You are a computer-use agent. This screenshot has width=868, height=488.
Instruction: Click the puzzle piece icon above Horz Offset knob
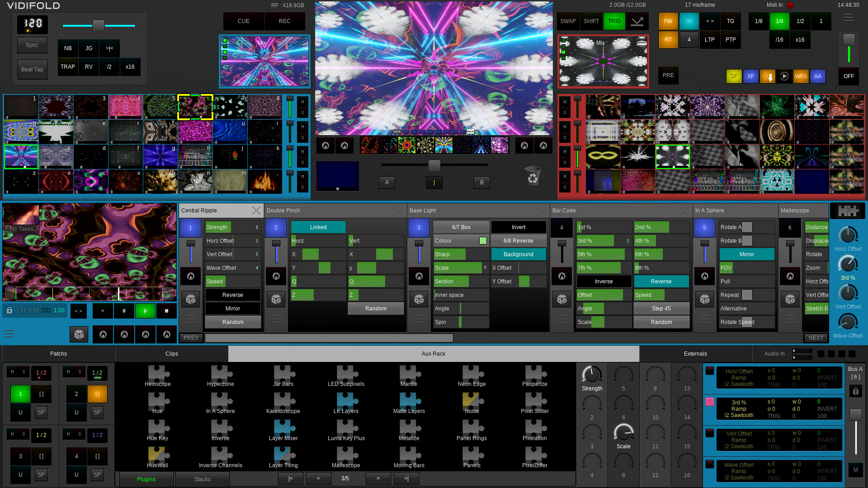pyautogui.click(x=848, y=211)
